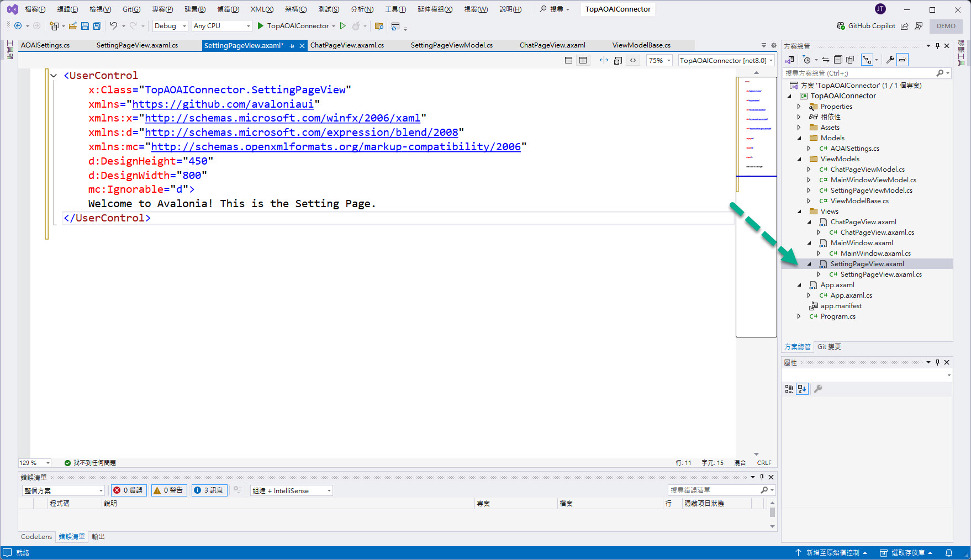971x560 pixels.
Task: Toggle the XAML code view icon
Action: pyautogui.click(x=633, y=60)
